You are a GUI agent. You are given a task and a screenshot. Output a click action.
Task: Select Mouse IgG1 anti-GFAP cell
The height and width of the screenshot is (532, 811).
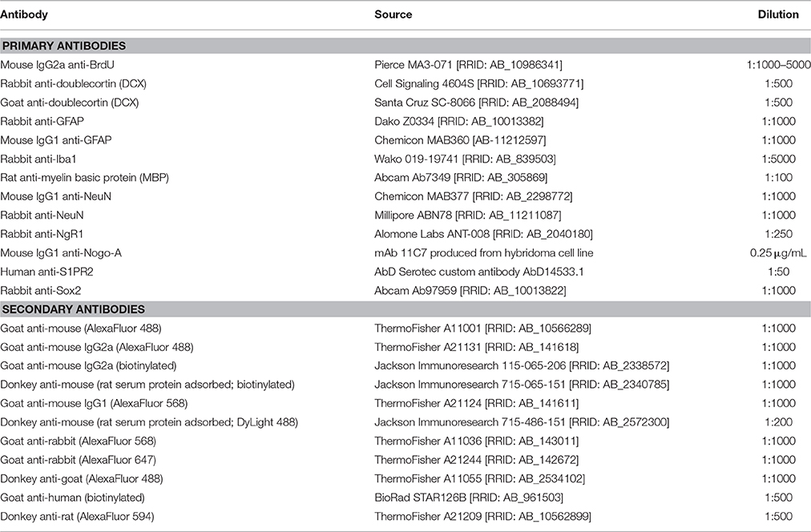pos(56,140)
